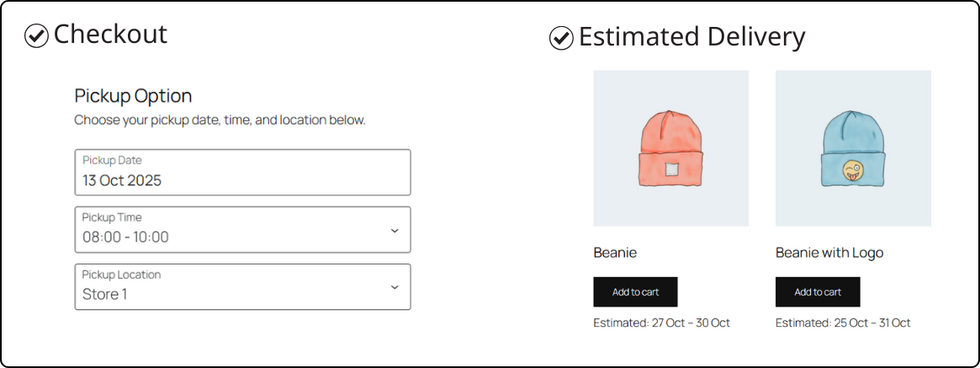The width and height of the screenshot is (980, 368).
Task: Click the chevron arrow in Pickup Location
Action: pyautogui.click(x=395, y=287)
